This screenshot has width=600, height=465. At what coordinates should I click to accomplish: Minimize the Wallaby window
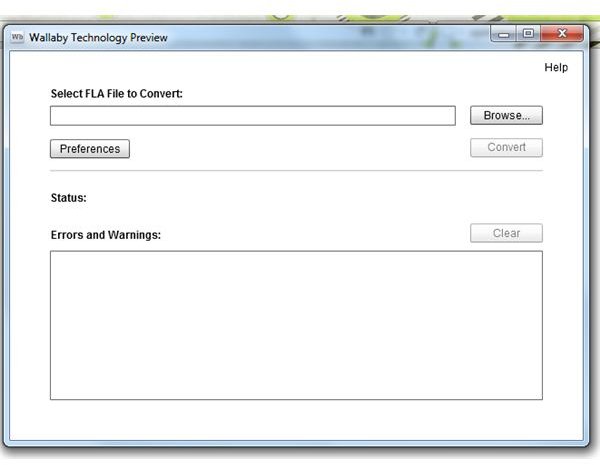click(504, 34)
